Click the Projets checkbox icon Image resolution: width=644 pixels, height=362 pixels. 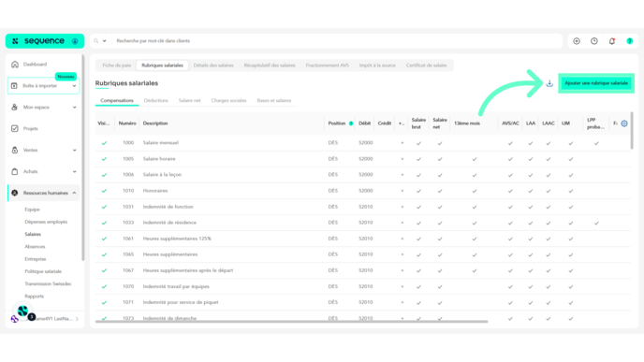pos(15,128)
